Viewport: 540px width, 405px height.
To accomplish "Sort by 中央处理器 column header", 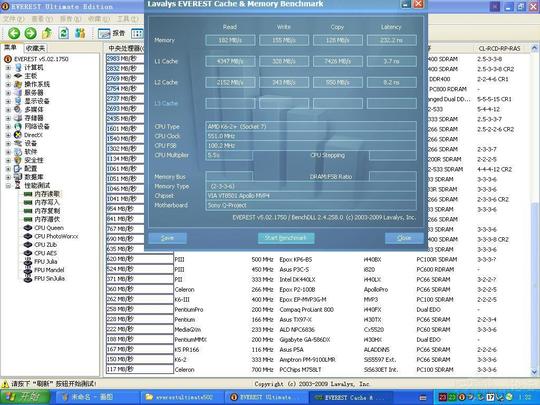I will tap(125, 49).
